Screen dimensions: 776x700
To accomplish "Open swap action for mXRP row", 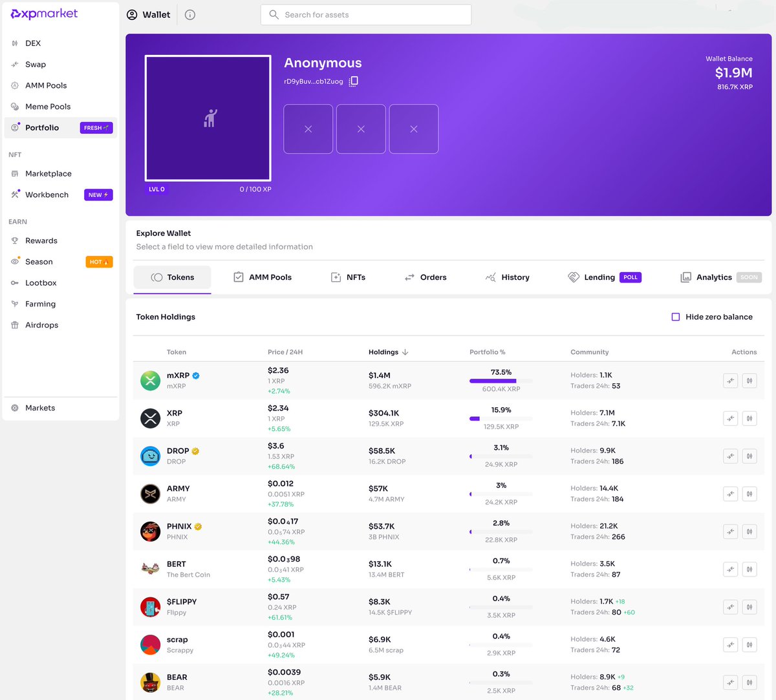I will (x=731, y=381).
